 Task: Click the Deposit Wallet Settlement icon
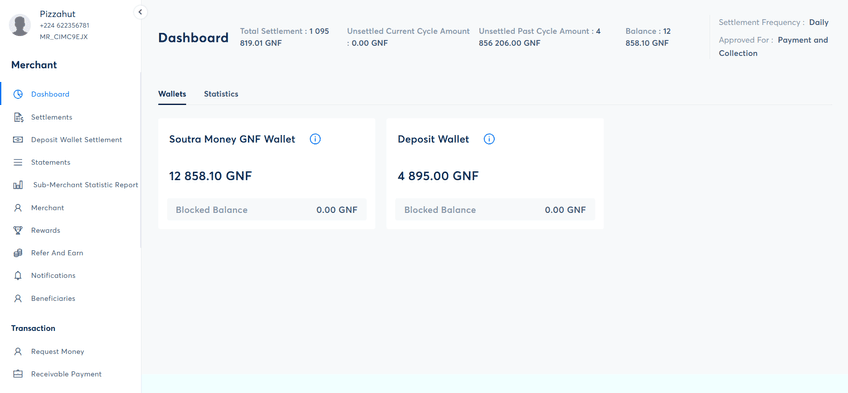pos(18,139)
